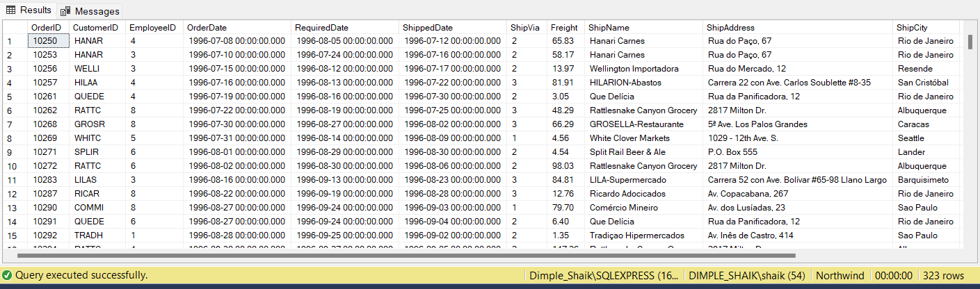
Task: Click the ShippedDate column header
Action: [x=427, y=27]
